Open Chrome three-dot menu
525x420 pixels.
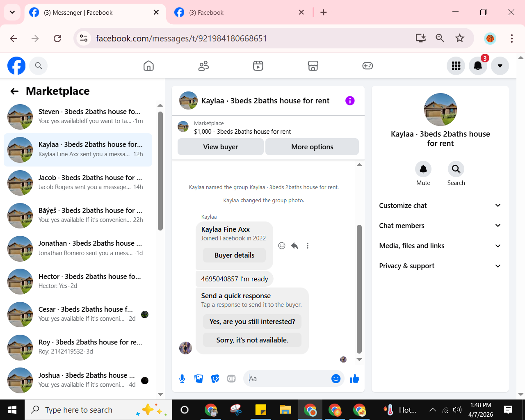[x=511, y=39]
